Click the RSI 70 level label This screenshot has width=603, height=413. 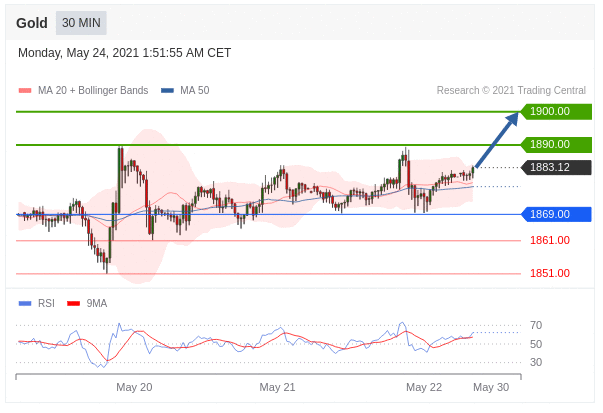tap(536, 325)
